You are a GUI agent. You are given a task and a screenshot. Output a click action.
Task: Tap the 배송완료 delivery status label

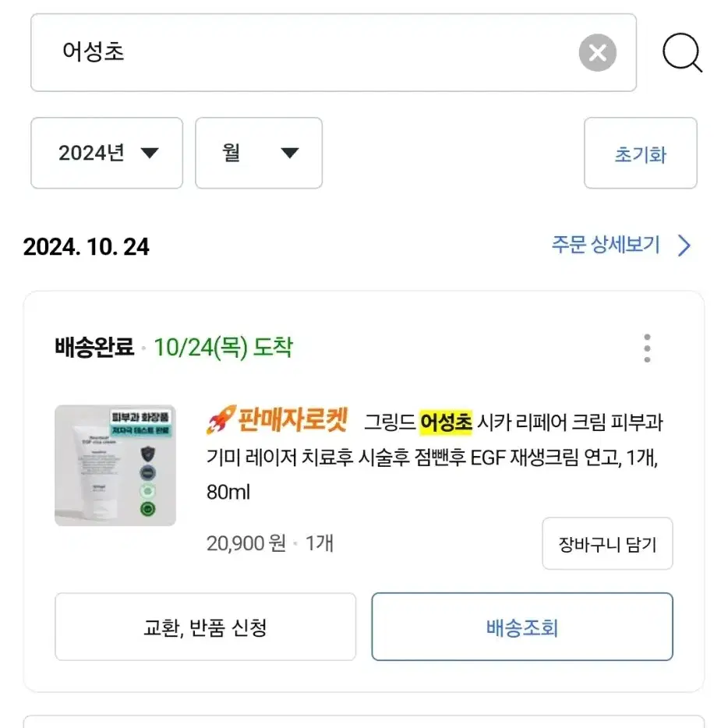click(x=94, y=348)
